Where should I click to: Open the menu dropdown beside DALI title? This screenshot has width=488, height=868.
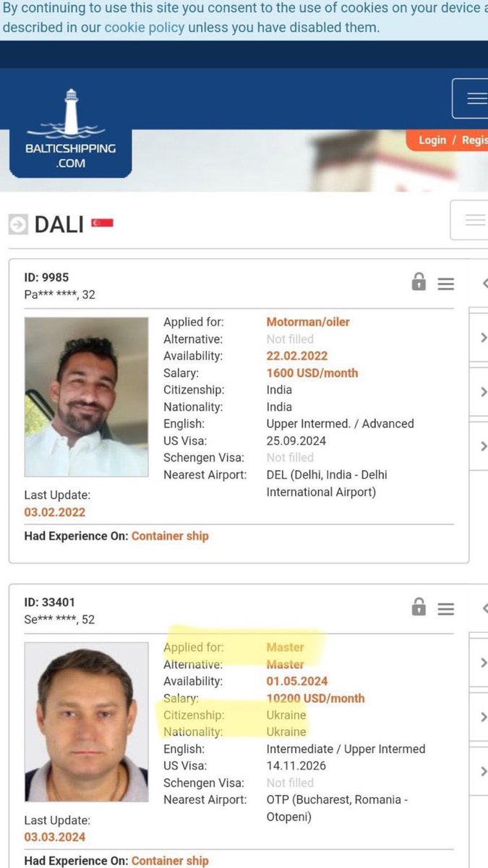(x=469, y=220)
